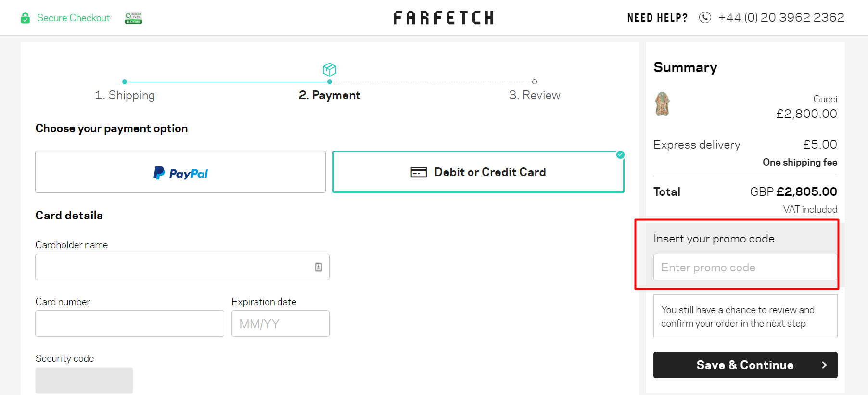Click the arrow icon on Save & Continue
This screenshot has height=395, width=868.
click(825, 365)
